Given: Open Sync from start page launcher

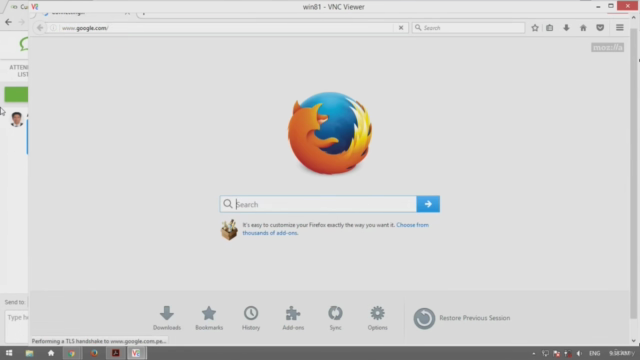Looking at the screenshot, I should click(335, 318).
